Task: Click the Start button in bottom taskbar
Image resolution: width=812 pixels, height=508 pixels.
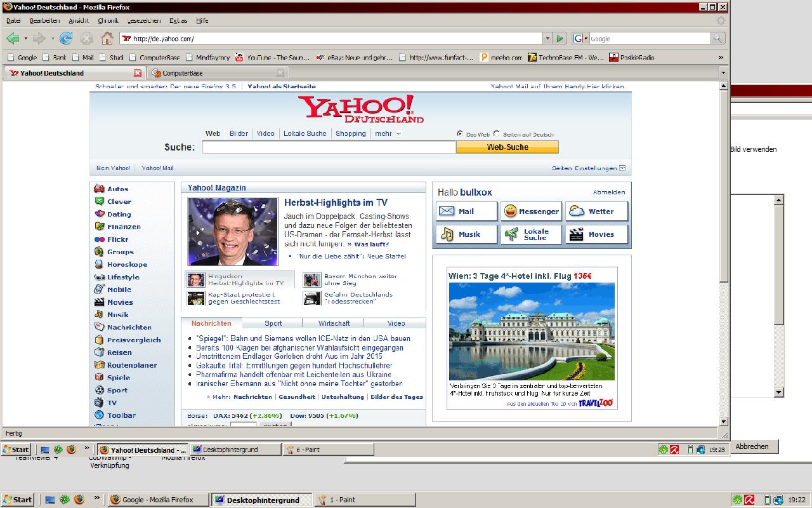Action: [17, 500]
